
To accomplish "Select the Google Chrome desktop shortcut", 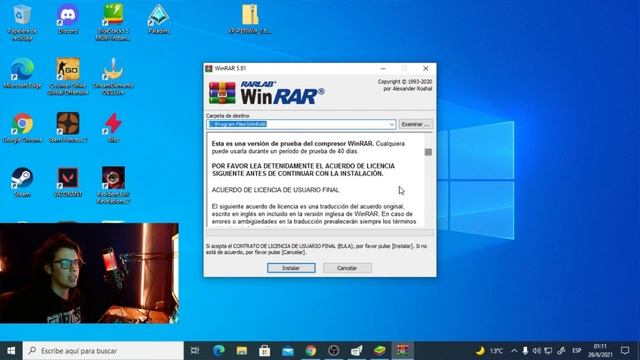I will point(22,128).
